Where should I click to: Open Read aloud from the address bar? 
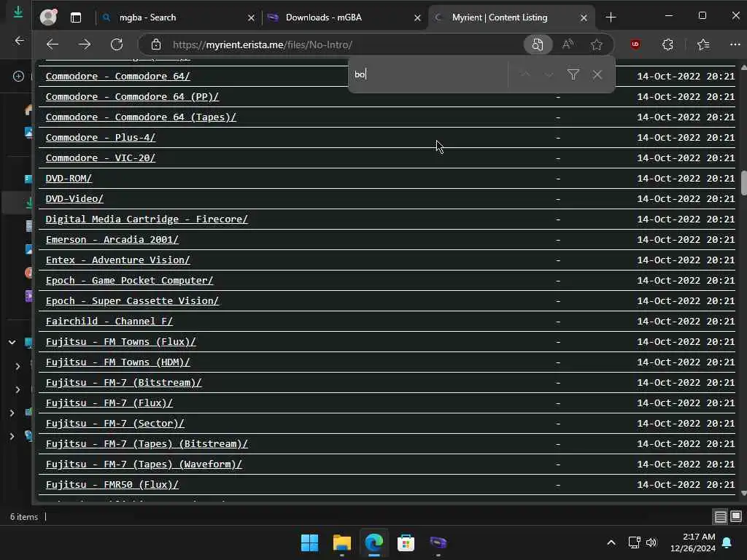(568, 44)
